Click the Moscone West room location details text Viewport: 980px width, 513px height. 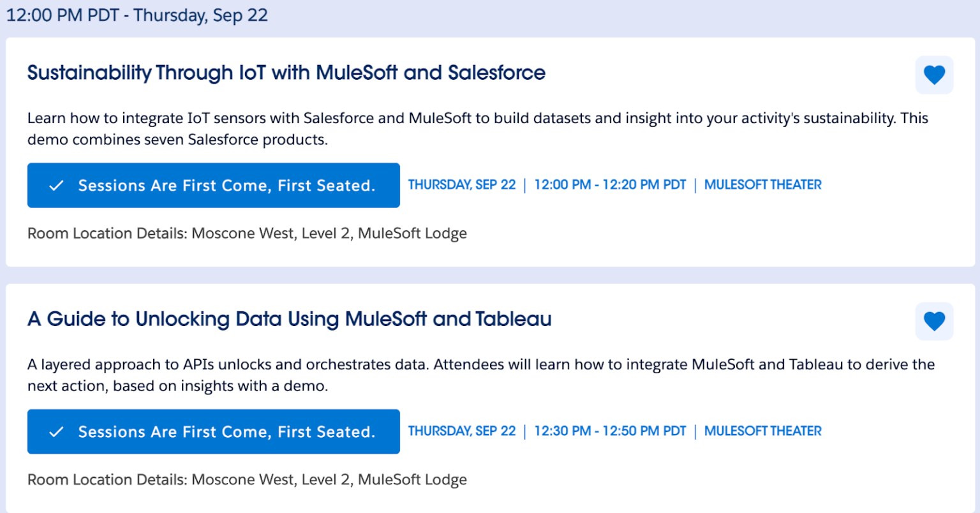(246, 233)
